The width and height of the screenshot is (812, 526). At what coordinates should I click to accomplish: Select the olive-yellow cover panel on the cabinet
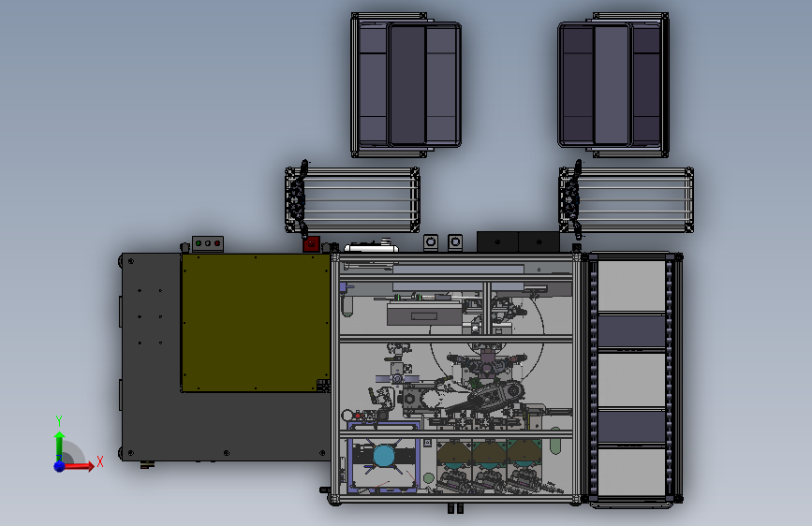tap(256, 323)
